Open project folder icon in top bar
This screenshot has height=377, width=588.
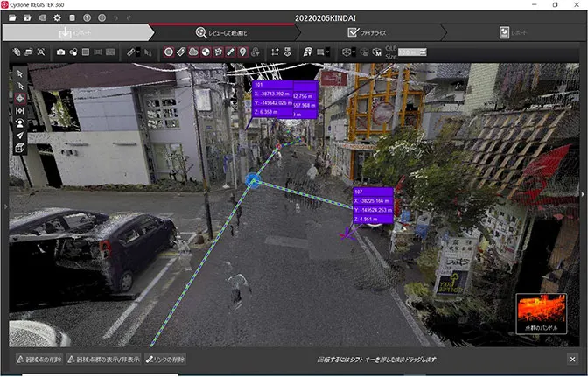click(x=12, y=18)
